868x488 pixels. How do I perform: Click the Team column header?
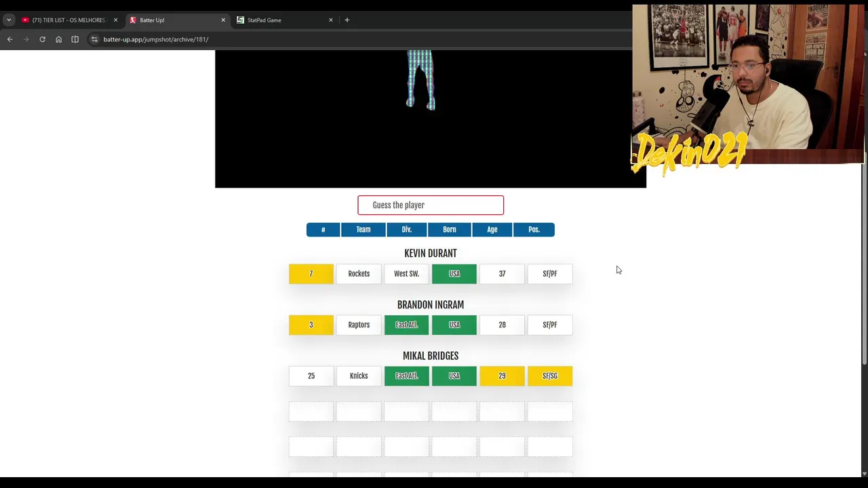[363, 230]
